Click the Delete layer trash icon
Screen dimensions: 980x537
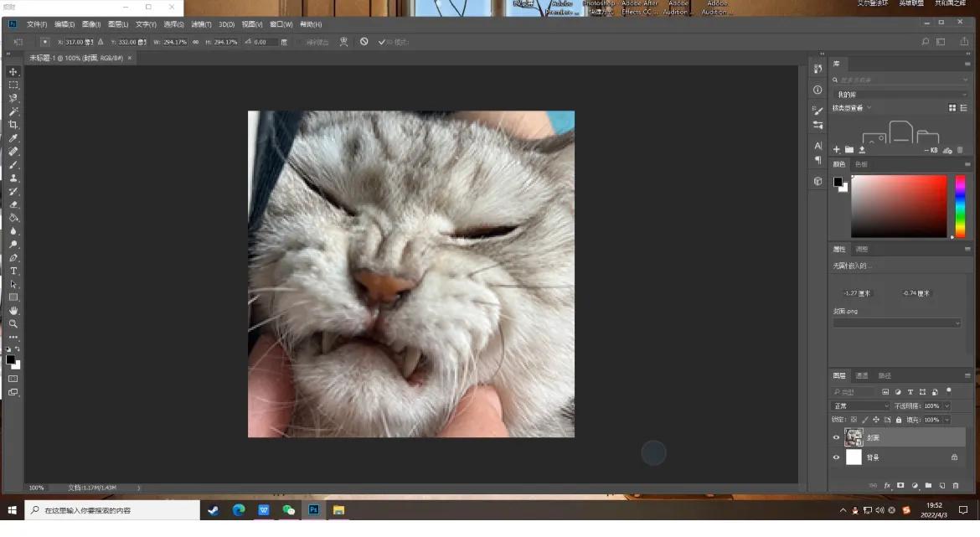[x=955, y=485]
